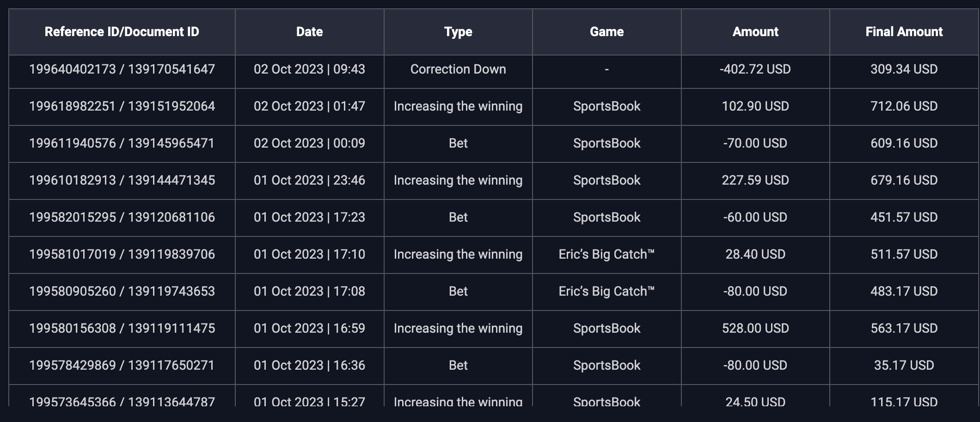
Task: Click the 712.06 USD final amount
Action: click(x=904, y=106)
